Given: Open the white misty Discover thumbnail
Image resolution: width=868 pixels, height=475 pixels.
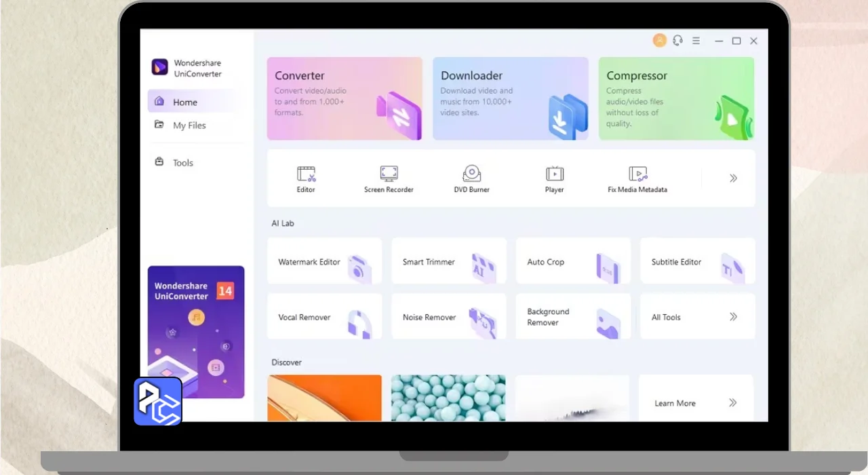Looking at the screenshot, I should [x=572, y=398].
